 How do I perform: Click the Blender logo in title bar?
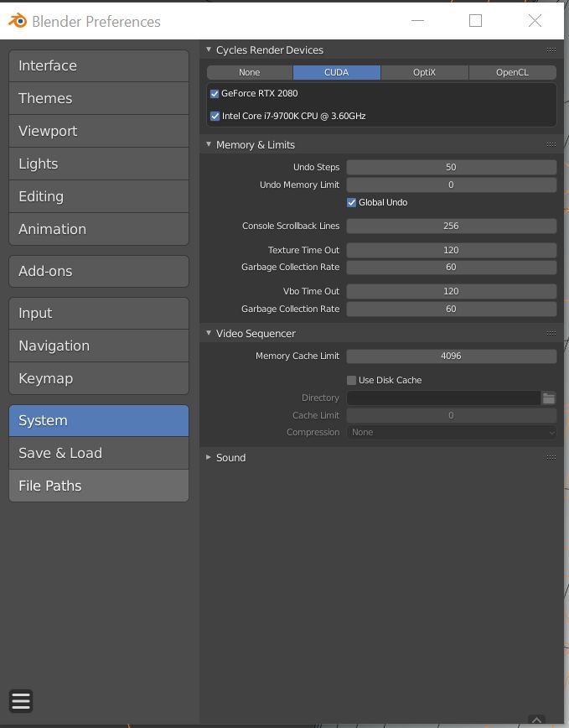18,21
